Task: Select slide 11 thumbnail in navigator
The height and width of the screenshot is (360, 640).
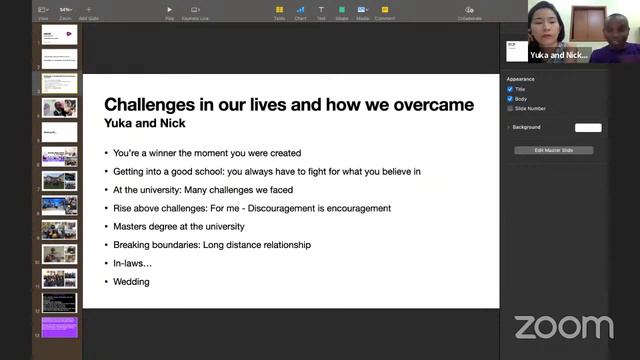Action: 60,279
